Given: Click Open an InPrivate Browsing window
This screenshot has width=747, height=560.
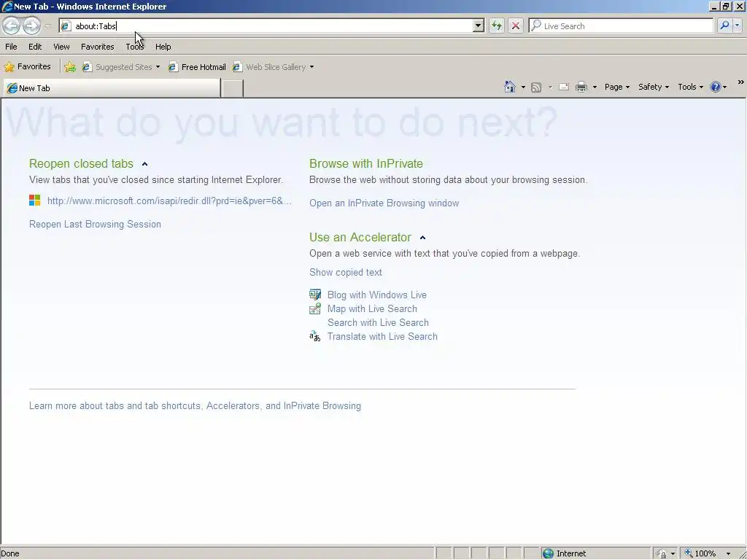Looking at the screenshot, I should [x=384, y=203].
